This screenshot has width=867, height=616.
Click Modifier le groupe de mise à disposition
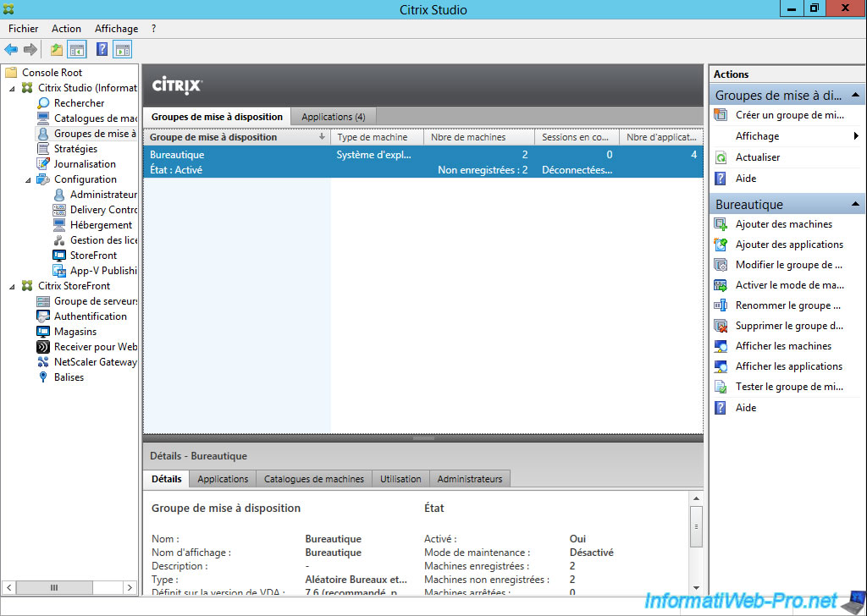click(788, 265)
